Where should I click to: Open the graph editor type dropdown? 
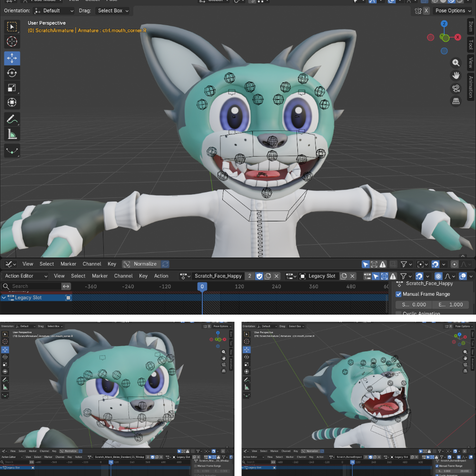10,264
